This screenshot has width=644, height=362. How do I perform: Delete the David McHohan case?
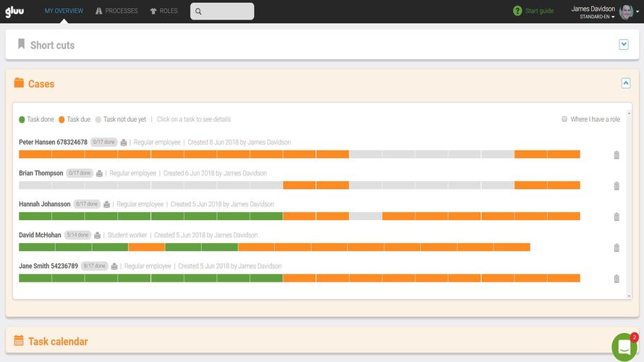pos(617,248)
